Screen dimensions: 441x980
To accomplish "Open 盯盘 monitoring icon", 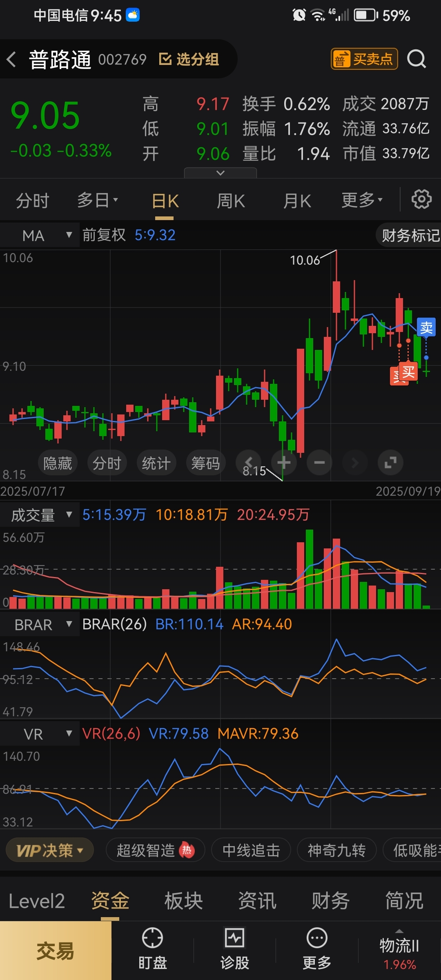I will coord(153,949).
